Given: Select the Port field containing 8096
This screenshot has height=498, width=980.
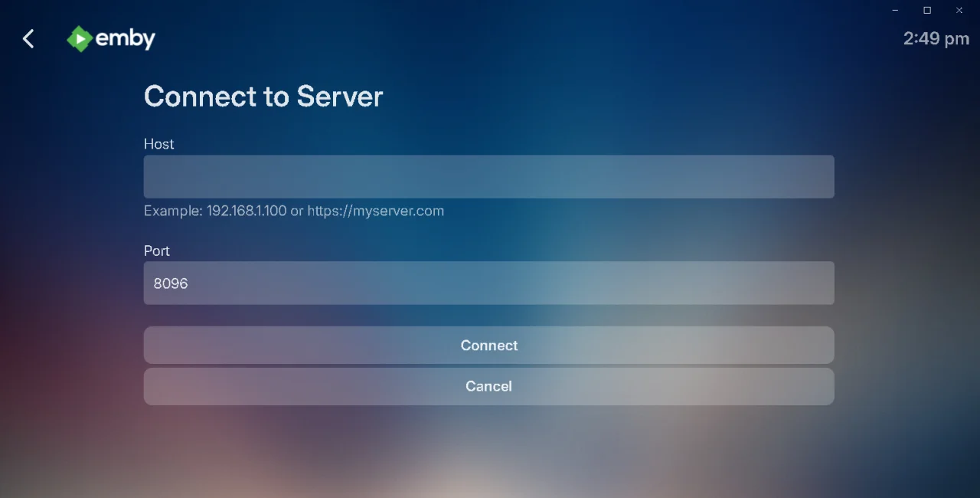Looking at the screenshot, I should [488, 283].
